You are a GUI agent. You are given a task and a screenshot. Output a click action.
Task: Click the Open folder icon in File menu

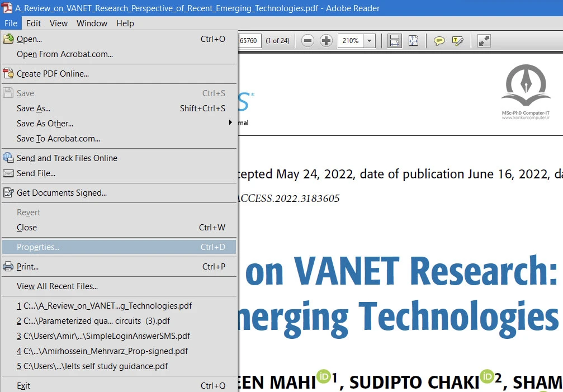[8, 39]
